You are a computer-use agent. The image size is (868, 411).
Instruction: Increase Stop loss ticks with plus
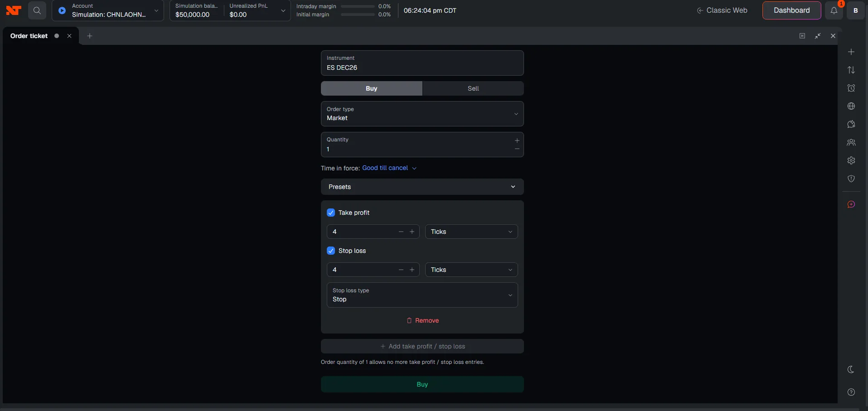(x=412, y=270)
